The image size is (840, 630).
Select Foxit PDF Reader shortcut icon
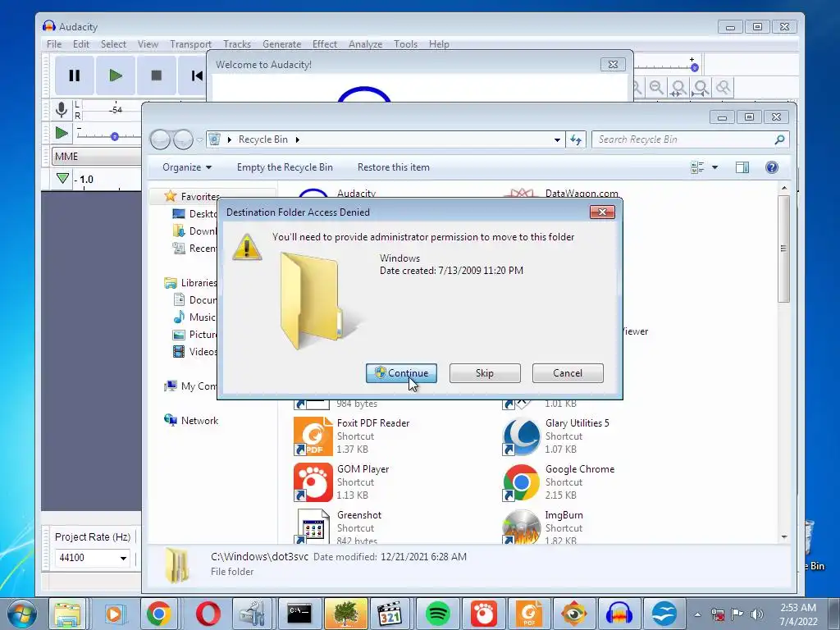[313, 436]
